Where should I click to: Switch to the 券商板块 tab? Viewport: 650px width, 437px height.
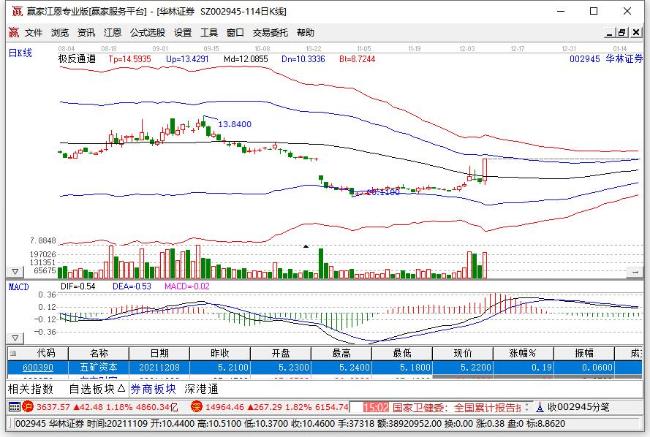153,389
